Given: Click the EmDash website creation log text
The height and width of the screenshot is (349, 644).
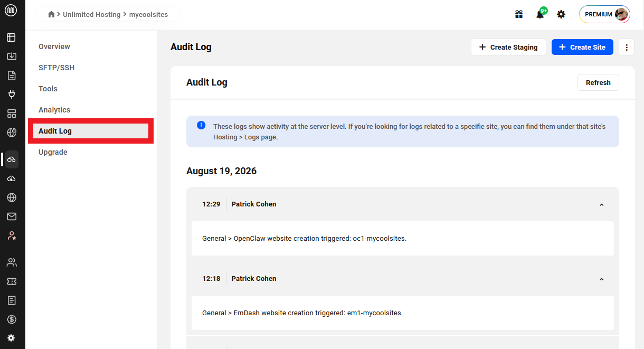Looking at the screenshot, I should 302,313.
